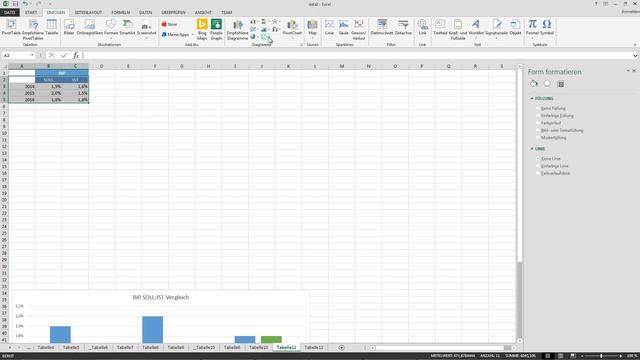Insert a SmartArt graphic
The width and height of the screenshot is (640, 360).
pyautogui.click(x=127, y=28)
